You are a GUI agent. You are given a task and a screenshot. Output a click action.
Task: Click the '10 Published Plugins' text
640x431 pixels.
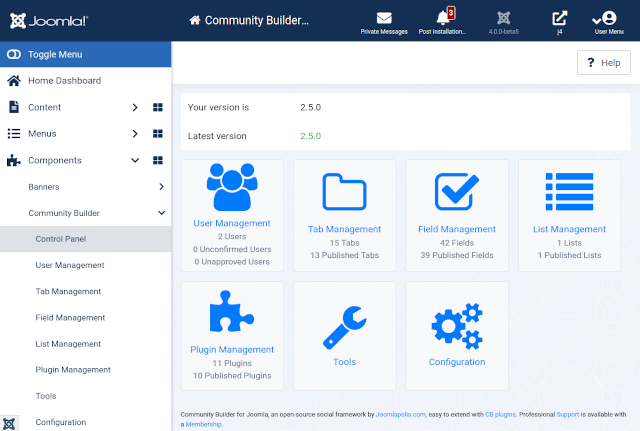(x=232, y=375)
